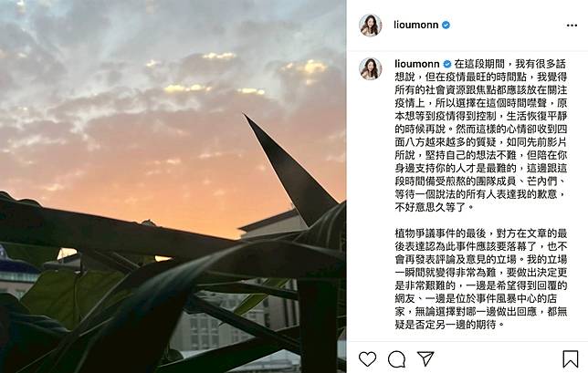Open the avatar next to the caption
Screen dimensions: 588x373
point(371,69)
